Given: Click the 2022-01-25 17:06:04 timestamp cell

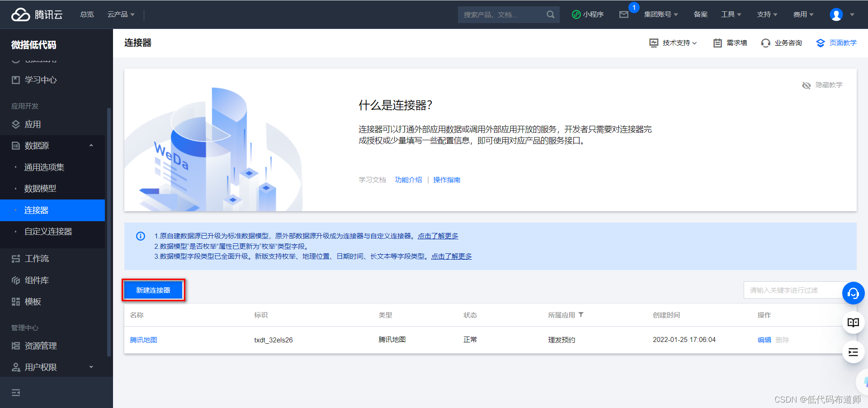Looking at the screenshot, I should click(x=684, y=340).
